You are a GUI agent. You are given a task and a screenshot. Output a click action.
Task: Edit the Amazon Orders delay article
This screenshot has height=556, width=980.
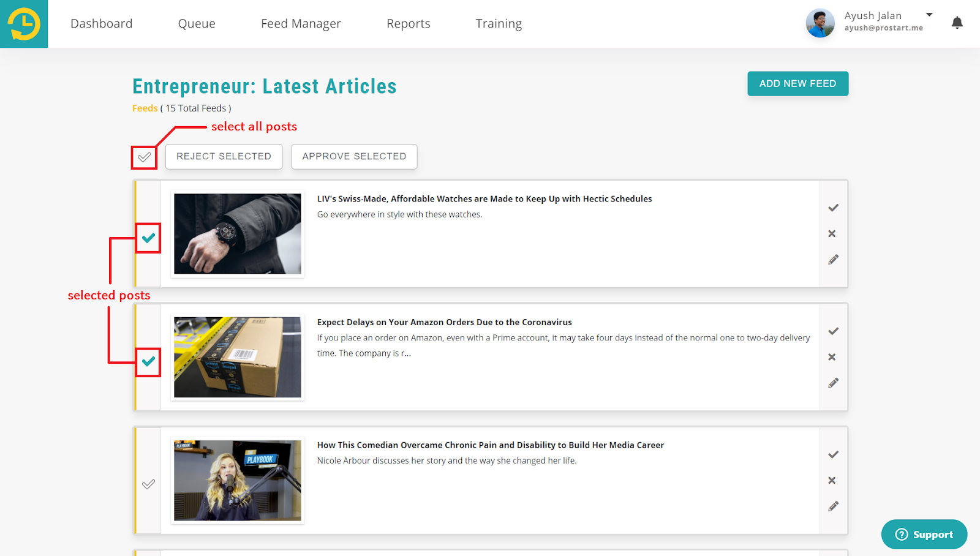[x=833, y=383]
